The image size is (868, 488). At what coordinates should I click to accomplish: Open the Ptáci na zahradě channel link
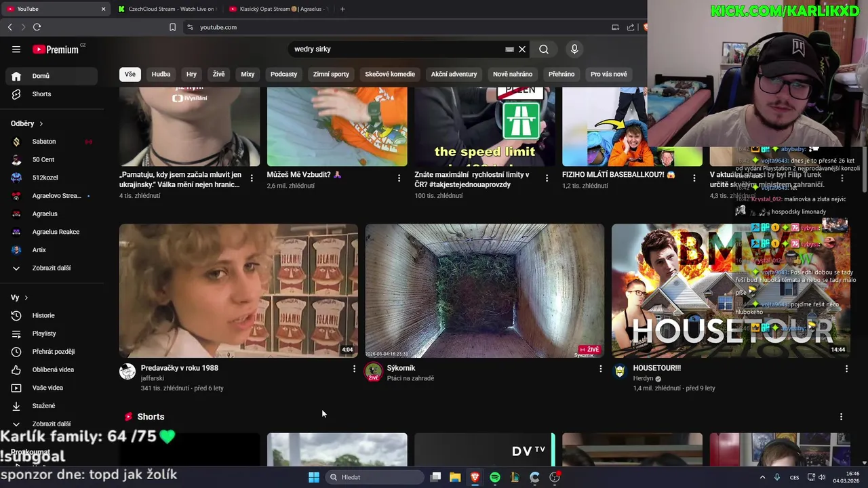410,378
